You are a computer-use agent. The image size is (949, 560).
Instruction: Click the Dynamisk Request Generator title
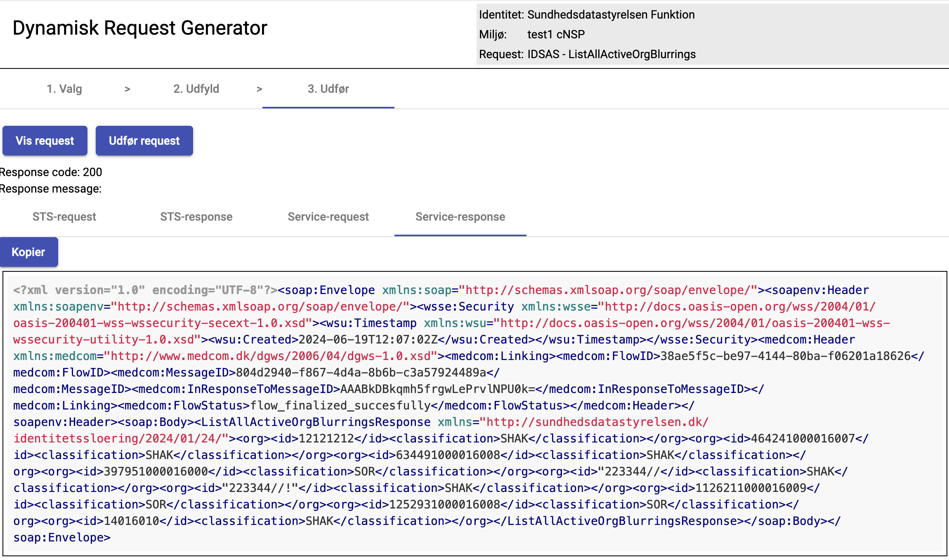coord(140,28)
